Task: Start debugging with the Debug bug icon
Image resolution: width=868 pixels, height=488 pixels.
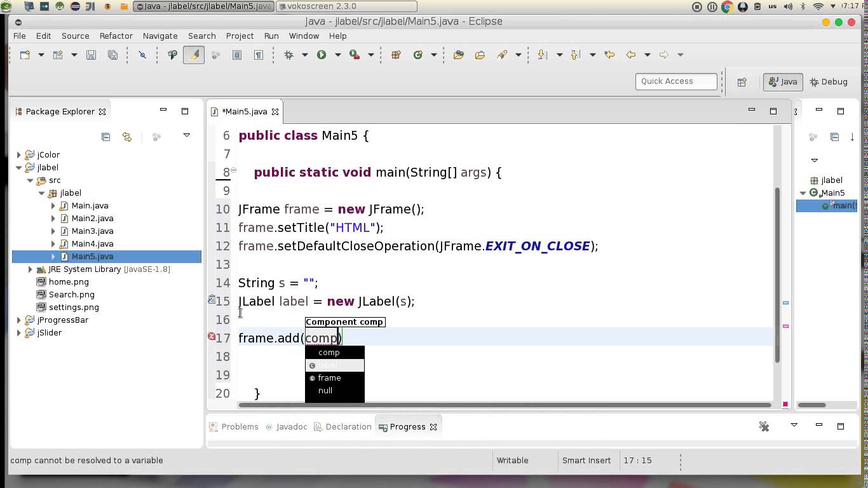Action: [x=288, y=55]
